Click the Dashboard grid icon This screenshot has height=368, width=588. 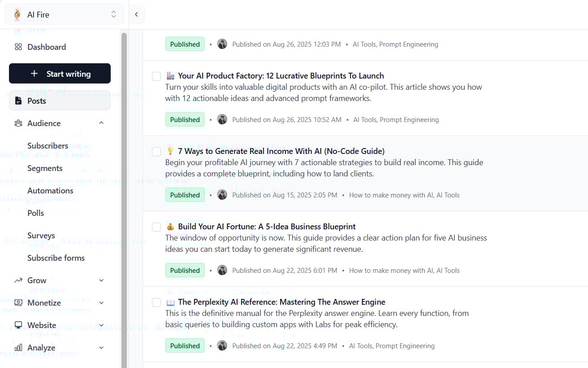pyautogui.click(x=18, y=47)
